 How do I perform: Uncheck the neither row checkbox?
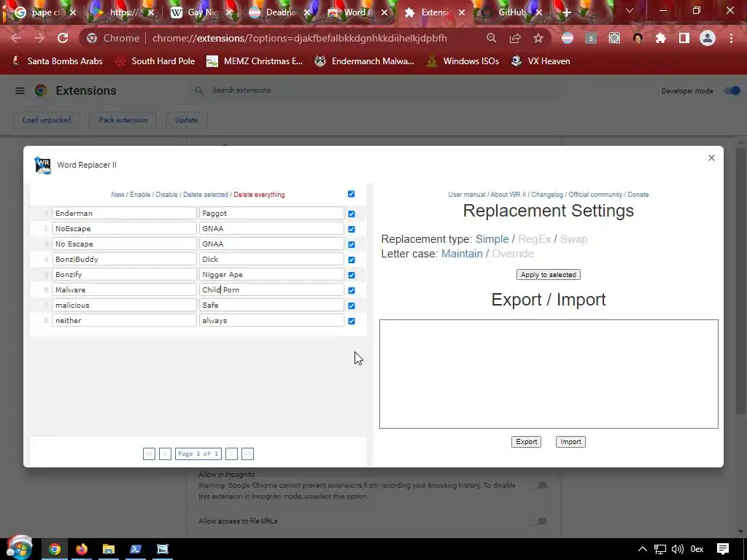pos(352,321)
